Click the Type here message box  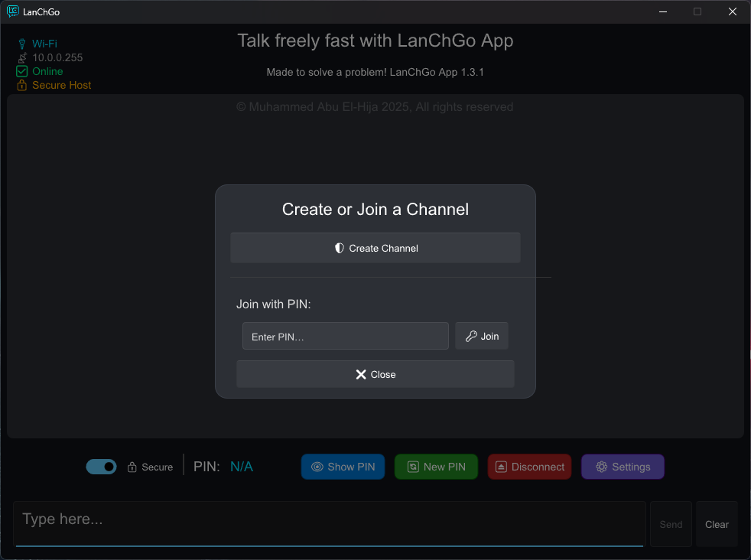click(x=329, y=523)
